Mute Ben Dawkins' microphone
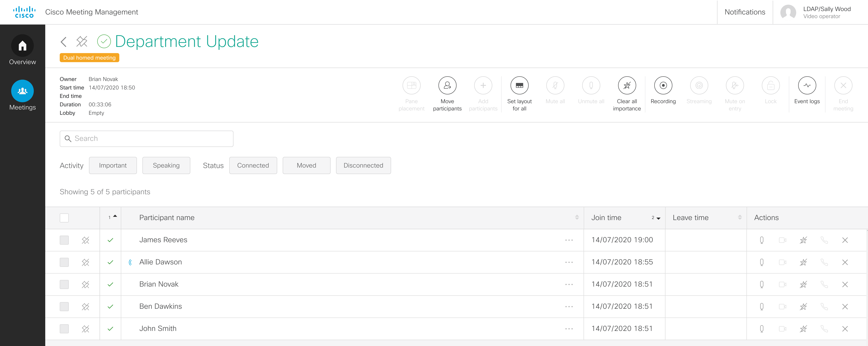Image resolution: width=868 pixels, height=346 pixels. tap(762, 307)
